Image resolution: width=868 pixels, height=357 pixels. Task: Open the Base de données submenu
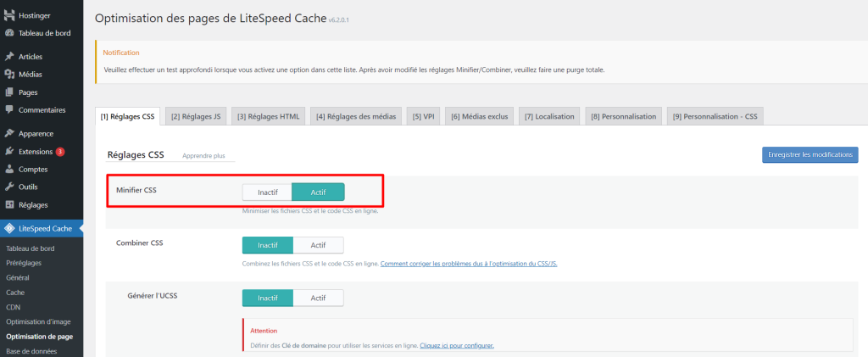(31, 351)
